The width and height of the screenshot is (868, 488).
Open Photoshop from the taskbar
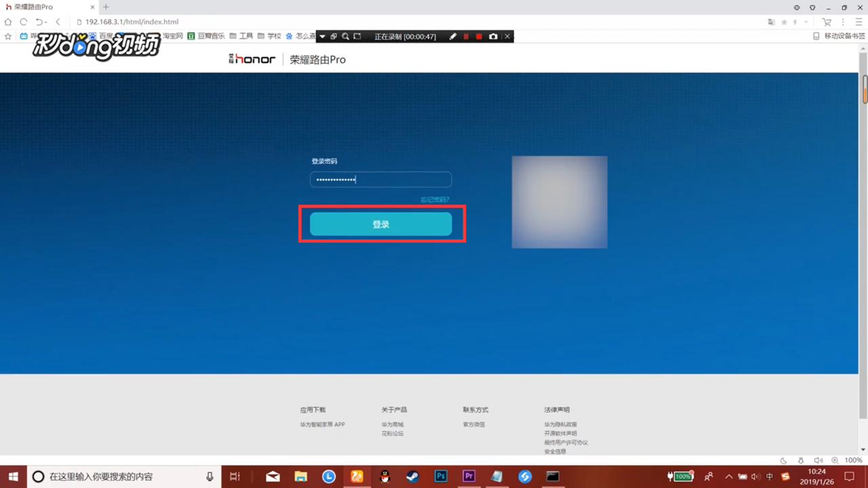[441, 476]
